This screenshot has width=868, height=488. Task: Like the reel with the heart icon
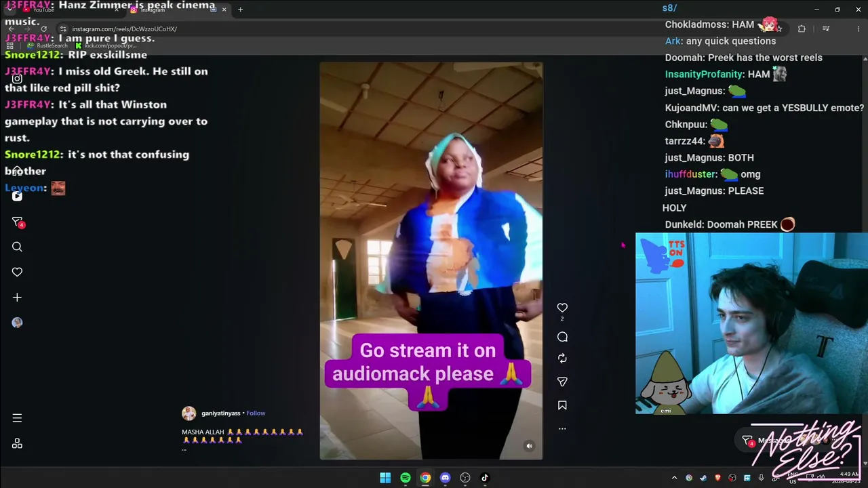coord(562,308)
